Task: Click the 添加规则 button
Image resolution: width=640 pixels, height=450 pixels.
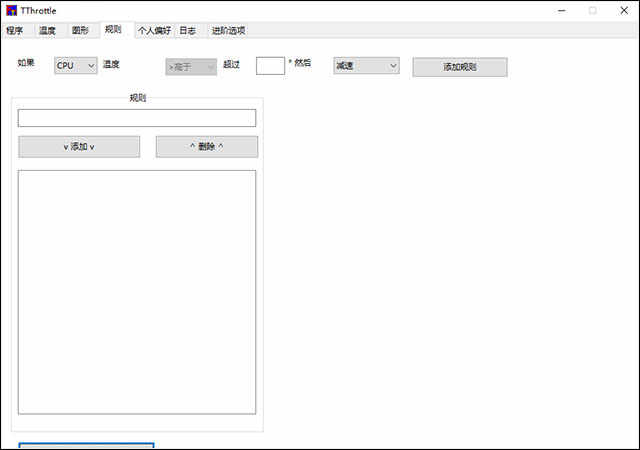Action: [460, 67]
